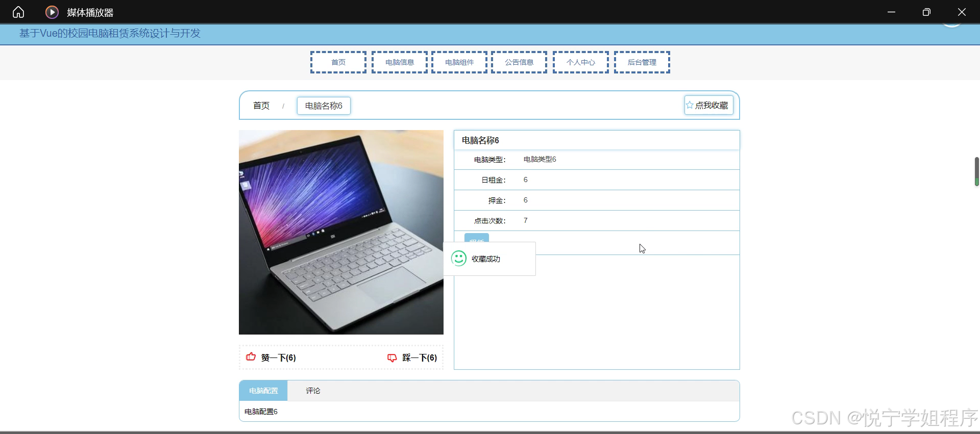The height and width of the screenshot is (434, 980).
Task: Switch to the 电脑配置 tab
Action: click(x=263, y=391)
